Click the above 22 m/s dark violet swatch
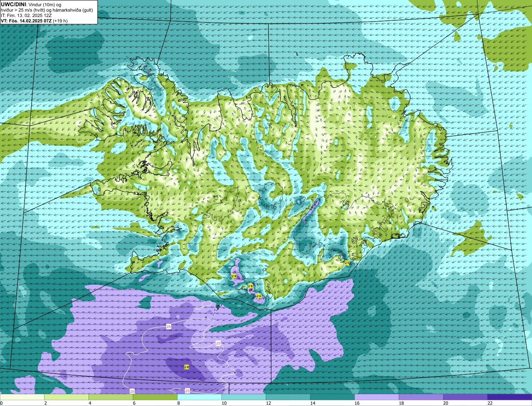 tap(510, 397)
